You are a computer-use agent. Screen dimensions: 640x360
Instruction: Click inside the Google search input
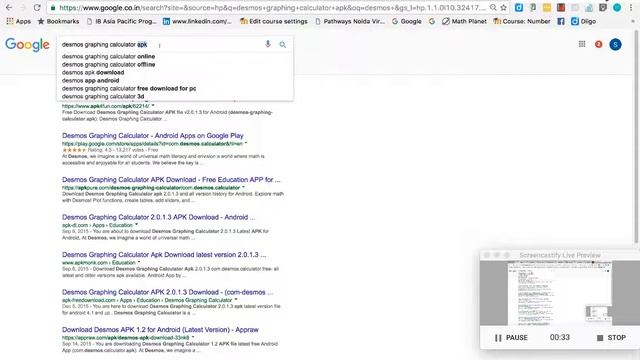(161, 44)
